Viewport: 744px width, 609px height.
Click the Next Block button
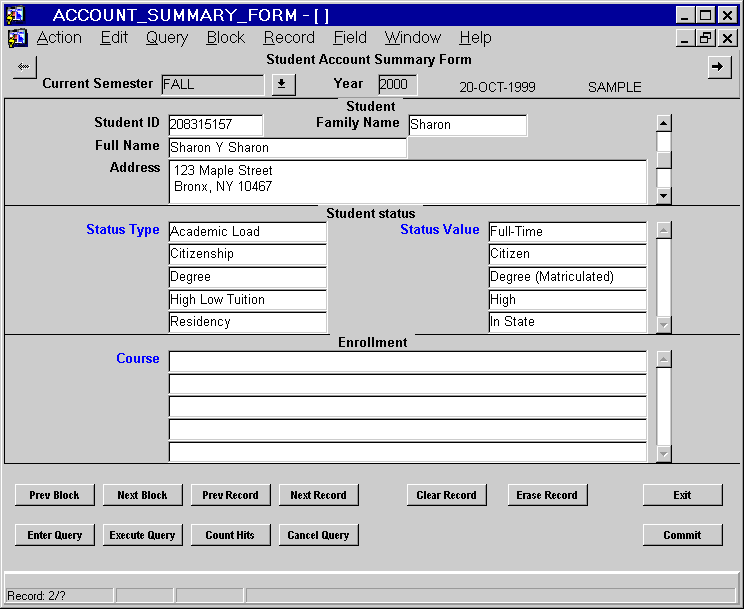[x=142, y=495]
